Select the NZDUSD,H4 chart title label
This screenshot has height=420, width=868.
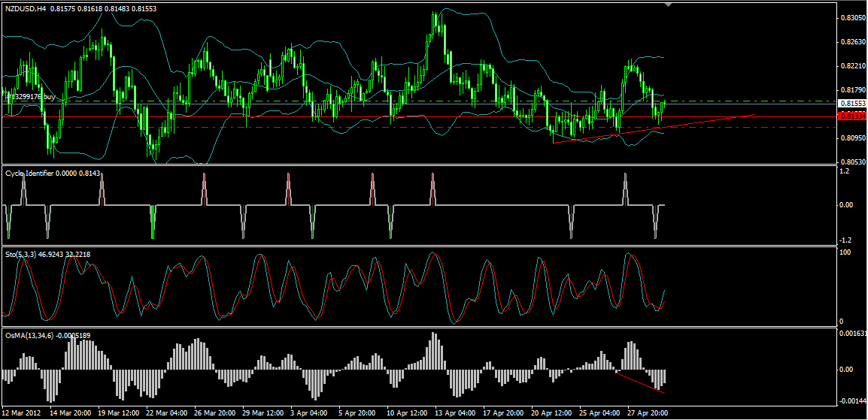click(x=26, y=9)
